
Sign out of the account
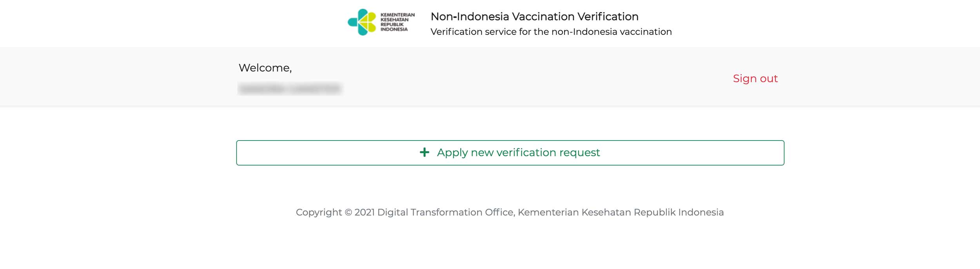[x=755, y=79]
